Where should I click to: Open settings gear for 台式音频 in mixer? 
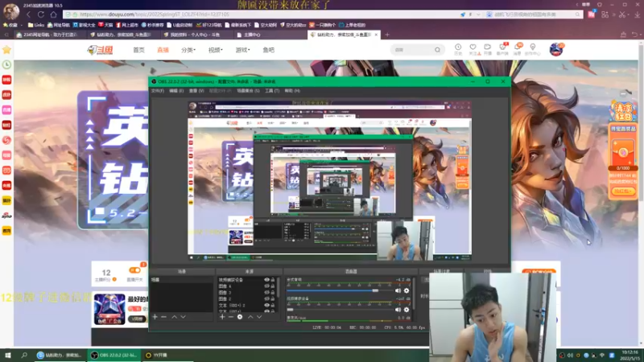point(407,290)
